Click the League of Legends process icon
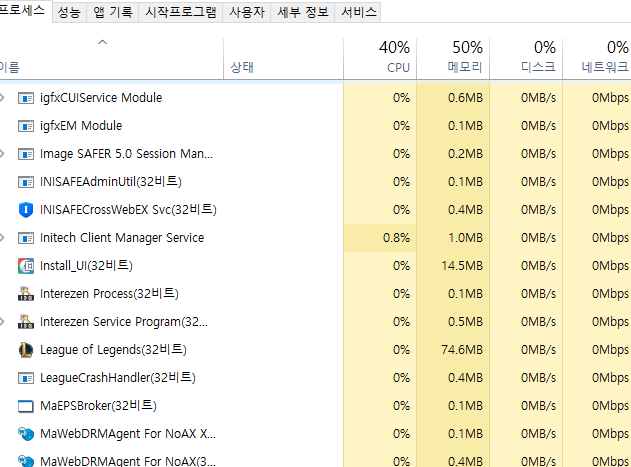The image size is (631, 467). 26,350
